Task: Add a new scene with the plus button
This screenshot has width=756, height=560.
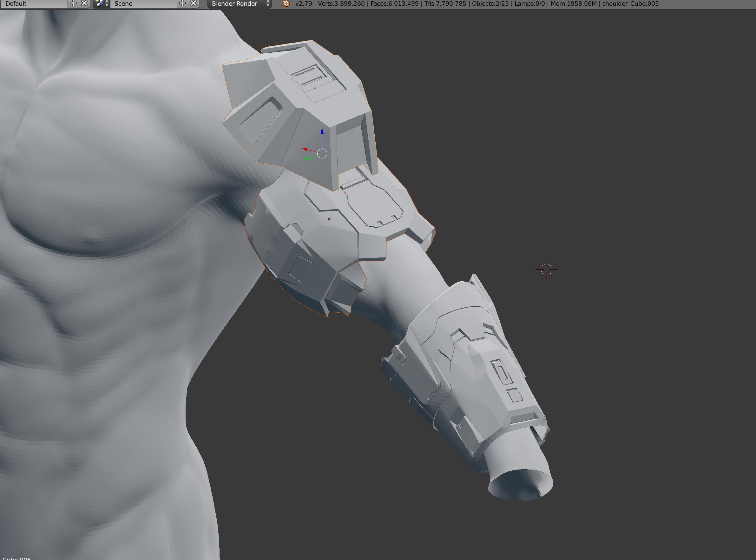Action: [x=182, y=4]
